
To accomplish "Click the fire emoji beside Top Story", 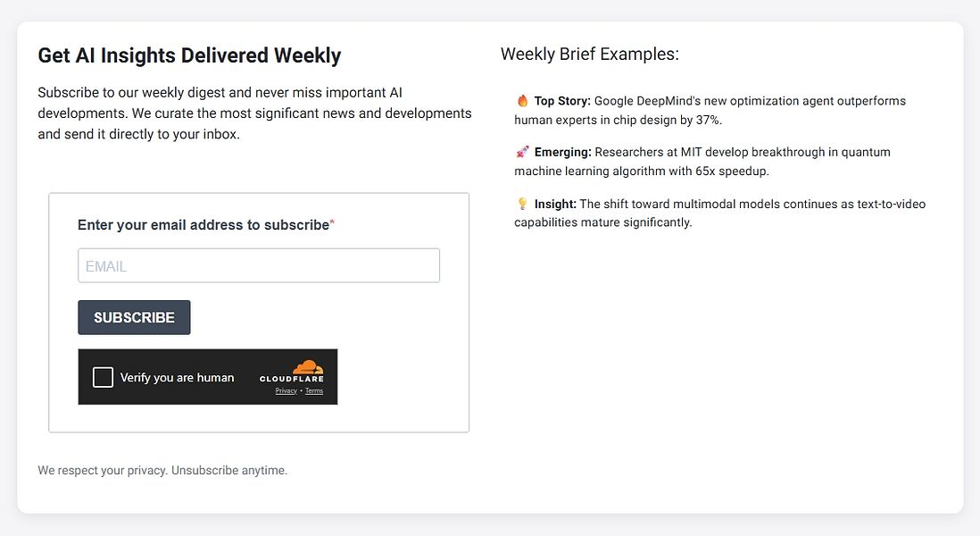I will [x=520, y=100].
